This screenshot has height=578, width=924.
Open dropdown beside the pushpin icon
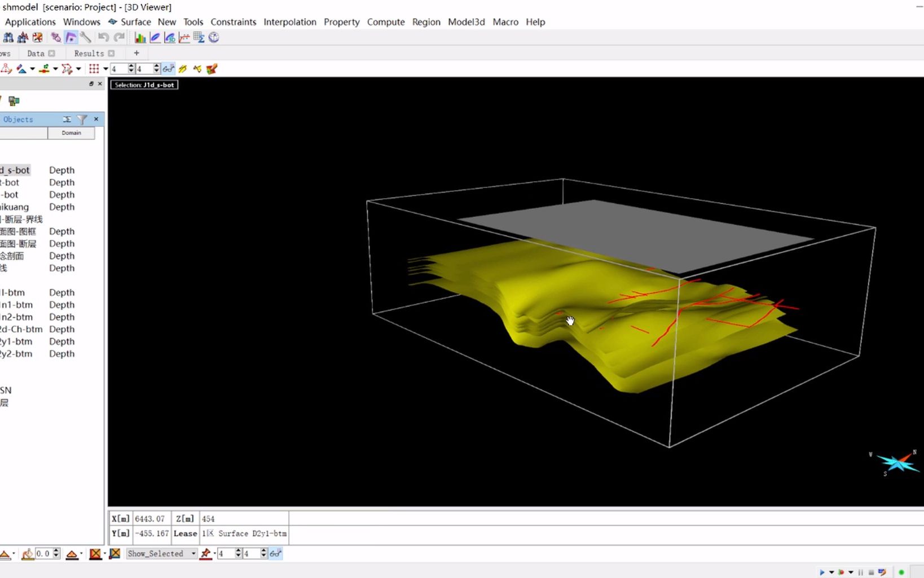215,554
